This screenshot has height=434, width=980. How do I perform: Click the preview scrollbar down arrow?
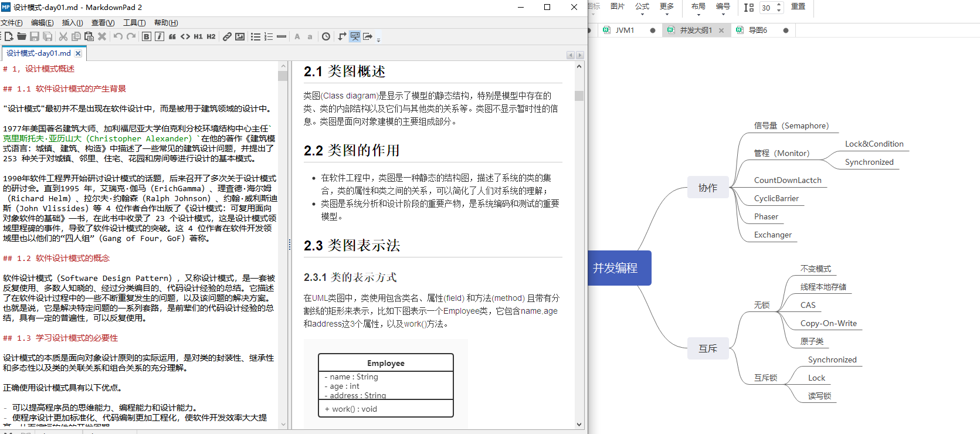tap(579, 424)
